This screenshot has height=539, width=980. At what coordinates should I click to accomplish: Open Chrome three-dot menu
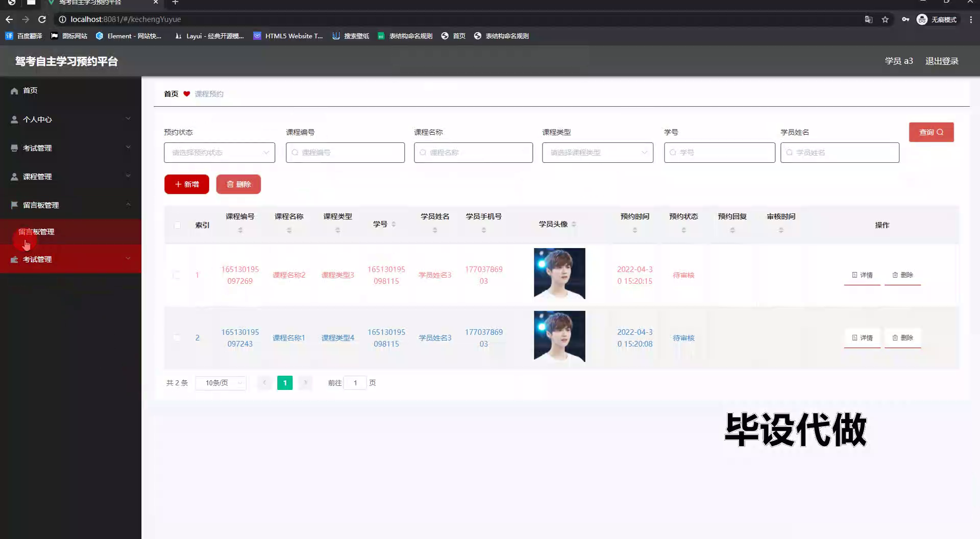point(971,19)
